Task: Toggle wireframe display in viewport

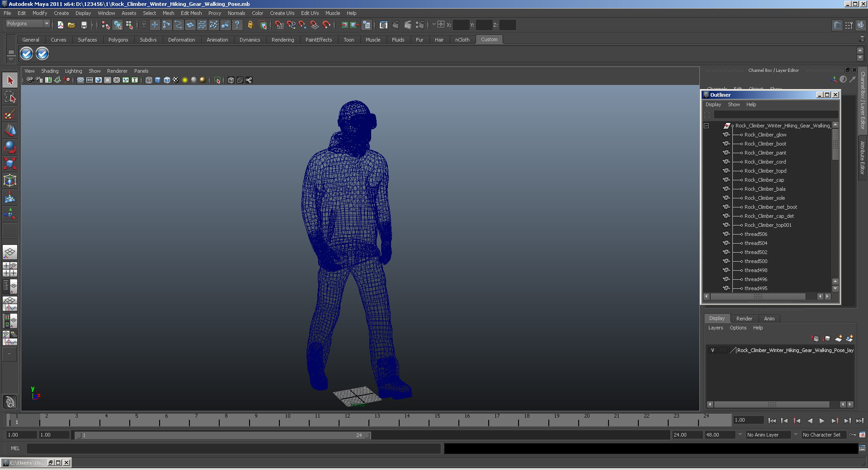Action: coord(149,80)
